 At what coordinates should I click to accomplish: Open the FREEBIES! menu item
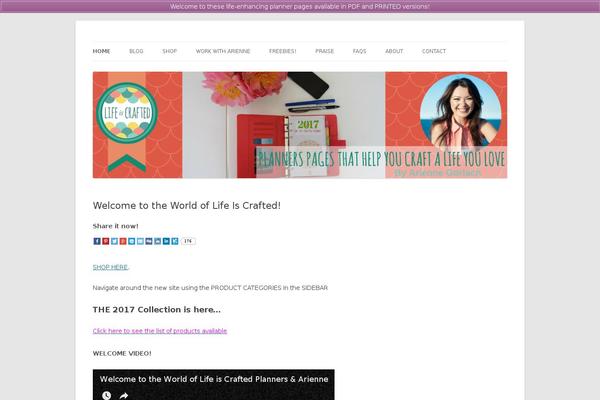tap(282, 51)
